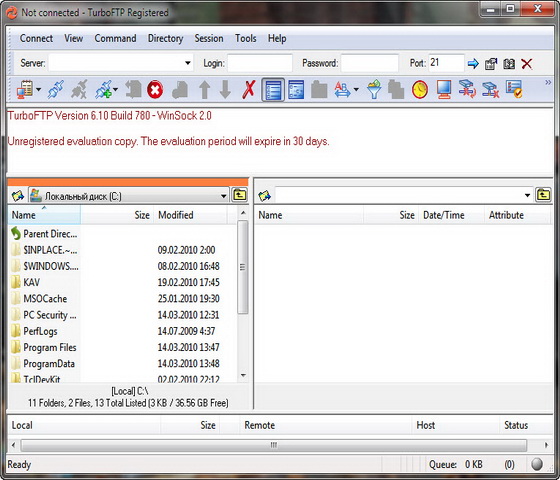Click the queue horizontal scrollbar track
The image size is (560, 480).
[x=274, y=445]
